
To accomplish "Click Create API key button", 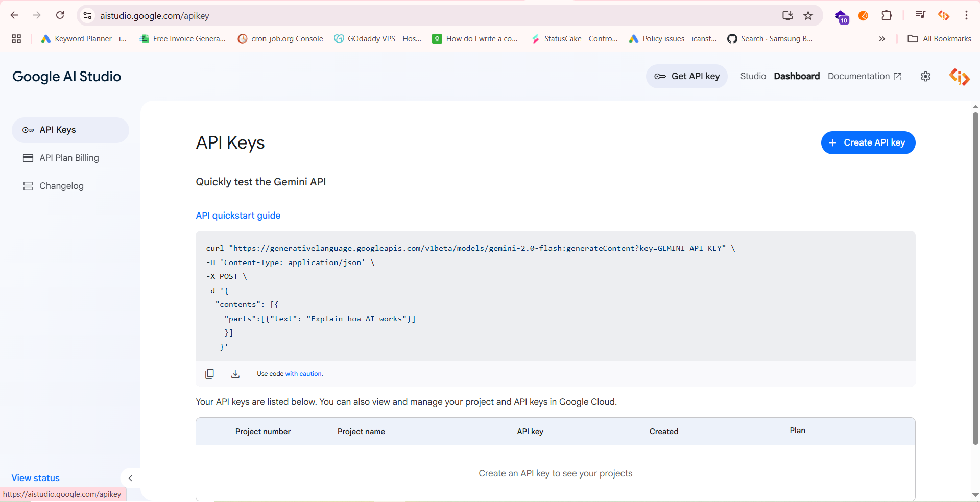I will click(x=868, y=142).
